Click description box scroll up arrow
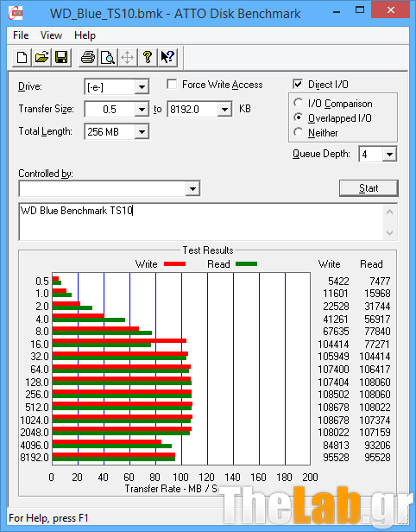Image resolution: width=416 pixels, height=532 pixels. click(389, 212)
